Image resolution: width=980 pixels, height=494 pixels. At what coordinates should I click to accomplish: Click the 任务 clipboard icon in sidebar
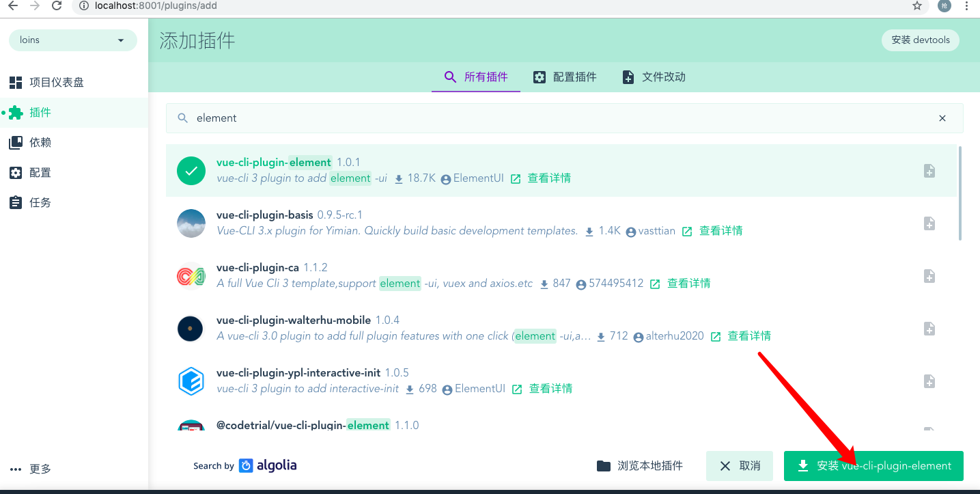coord(16,203)
